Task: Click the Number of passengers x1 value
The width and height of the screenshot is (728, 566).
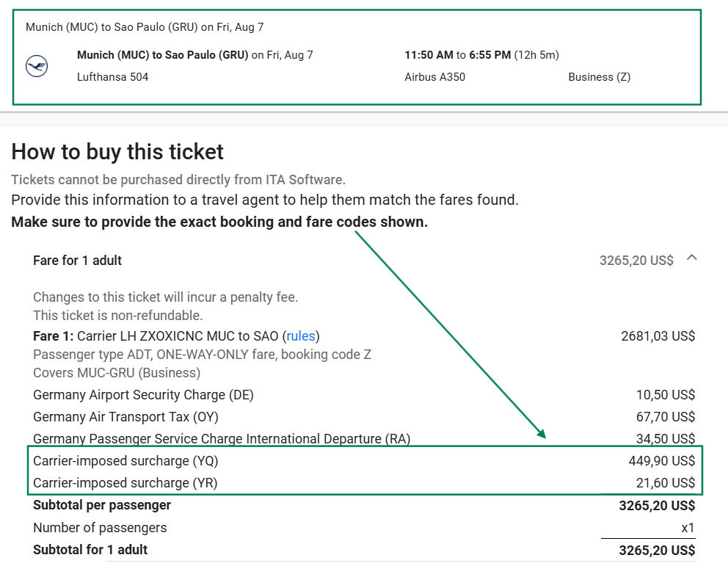Action: pos(688,528)
